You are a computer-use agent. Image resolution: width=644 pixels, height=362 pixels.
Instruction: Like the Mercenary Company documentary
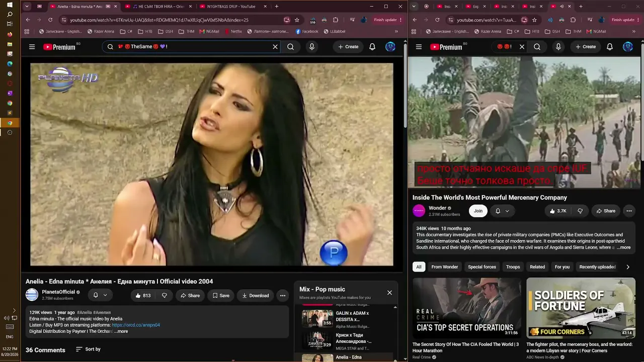point(558,211)
